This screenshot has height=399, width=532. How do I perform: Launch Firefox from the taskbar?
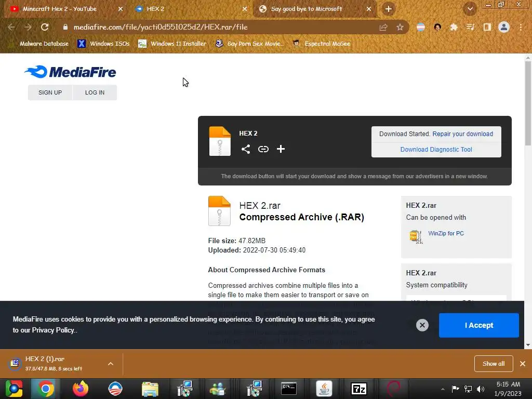coord(81,389)
